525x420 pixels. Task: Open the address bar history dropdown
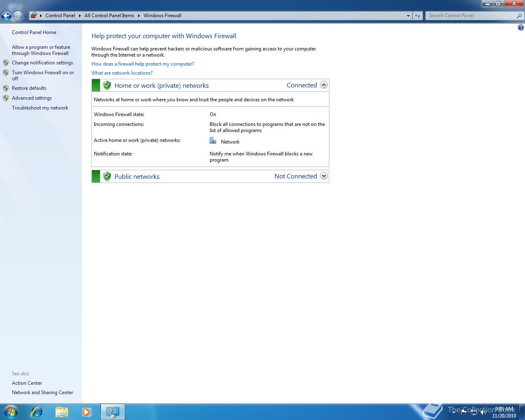click(408, 16)
